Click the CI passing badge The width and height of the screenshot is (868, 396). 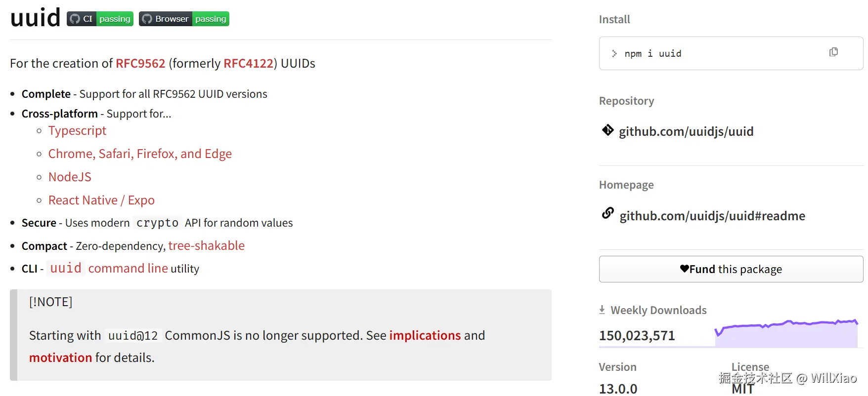(100, 19)
